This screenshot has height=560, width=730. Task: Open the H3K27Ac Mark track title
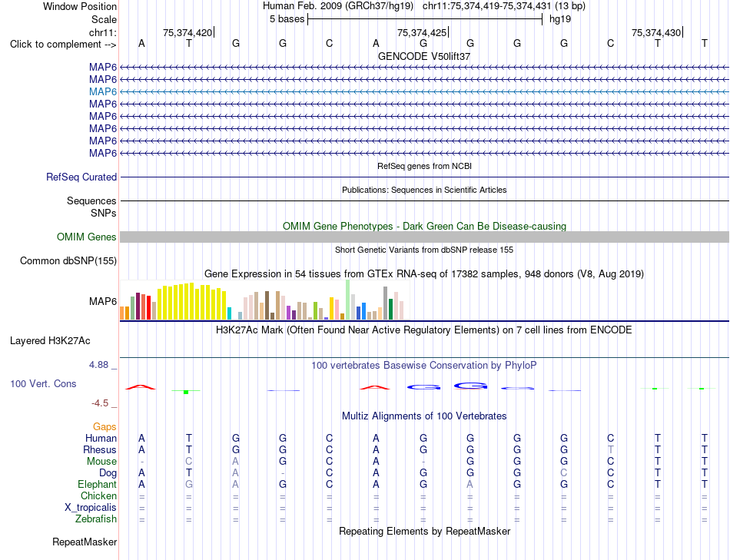pyautogui.click(x=424, y=330)
